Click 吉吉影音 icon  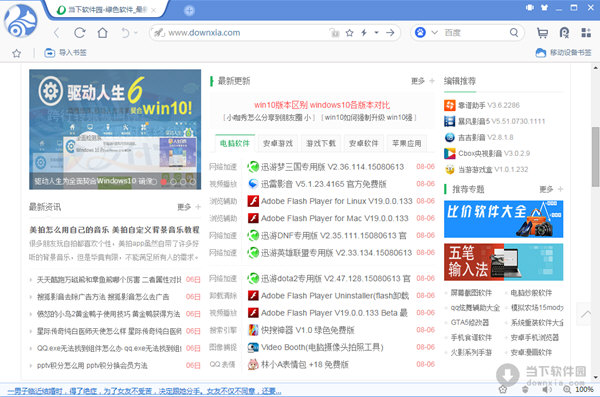(x=450, y=137)
